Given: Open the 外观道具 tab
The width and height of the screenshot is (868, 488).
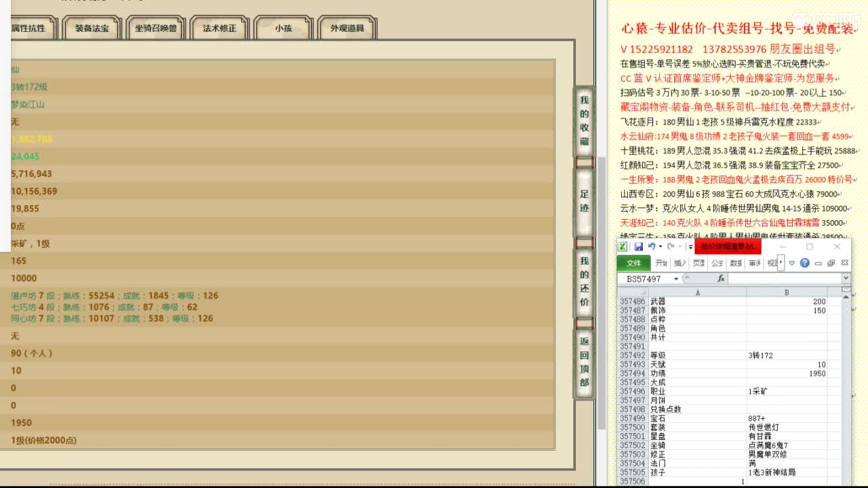Looking at the screenshot, I should (x=345, y=27).
